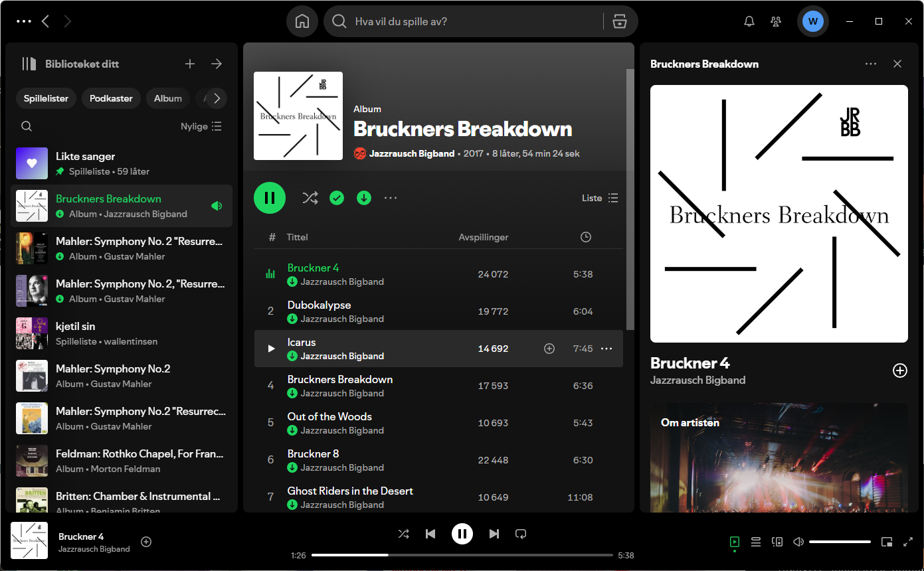924x571 pixels.
Task: Search in library with magnifier icon
Action: point(27,126)
